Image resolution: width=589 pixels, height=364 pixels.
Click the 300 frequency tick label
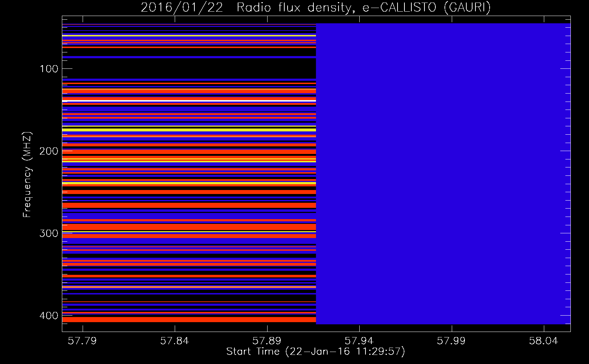tap(49, 233)
